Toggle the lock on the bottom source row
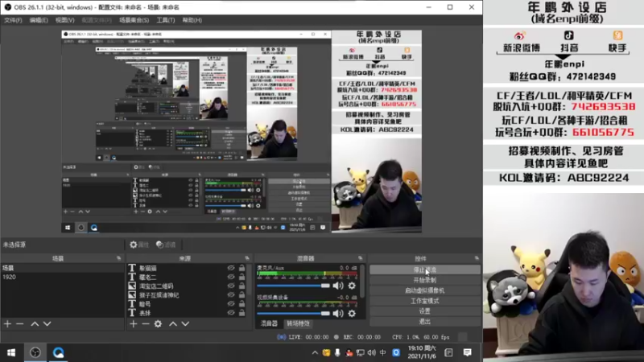Screen dimensions: 644x362 (242, 313)
